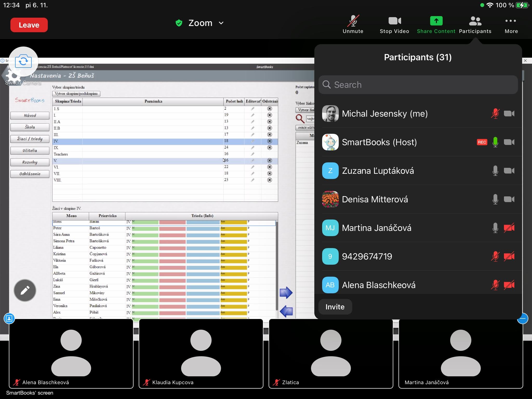Tap Denisa Mitterová's camera icon
Viewport: 532px width, 399px height.
point(509,199)
